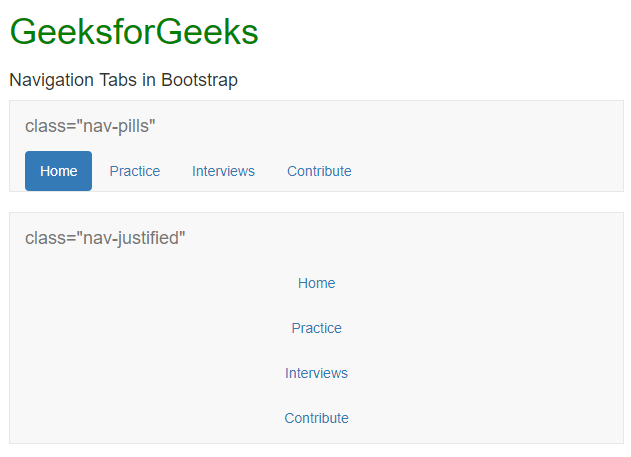Select the active Home pill tab
This screenshot has width=631, height=457.
(x=58, y=171)
